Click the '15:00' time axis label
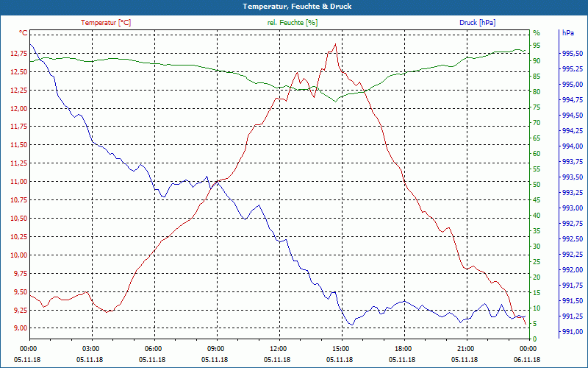This screenshot has width=588, height=368. click(x=342, y=348)
